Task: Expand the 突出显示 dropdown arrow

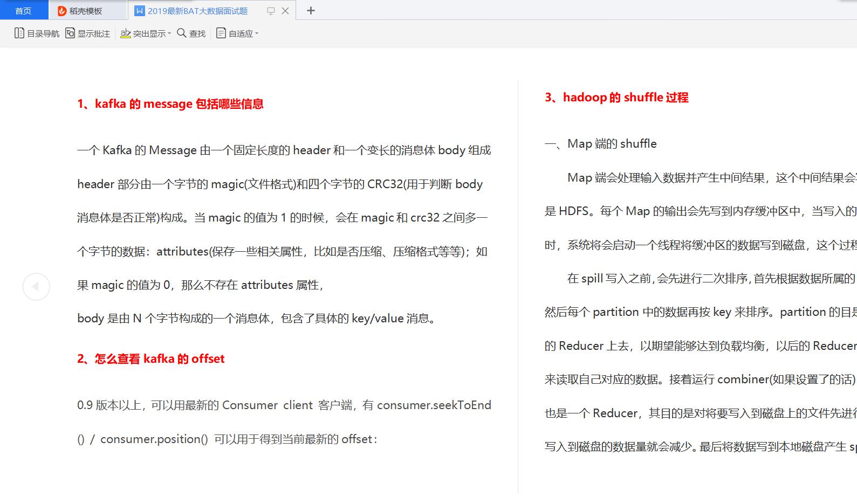Action: pos(169,33)
